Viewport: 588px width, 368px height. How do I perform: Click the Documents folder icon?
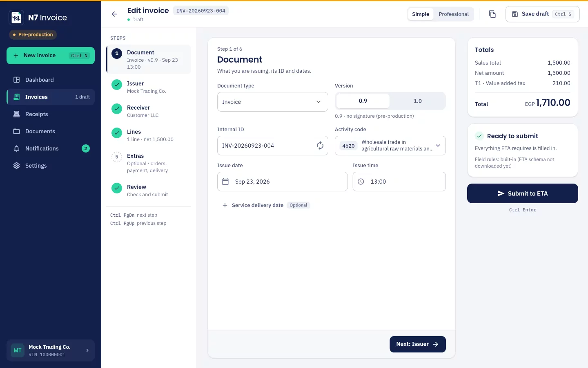17,131
